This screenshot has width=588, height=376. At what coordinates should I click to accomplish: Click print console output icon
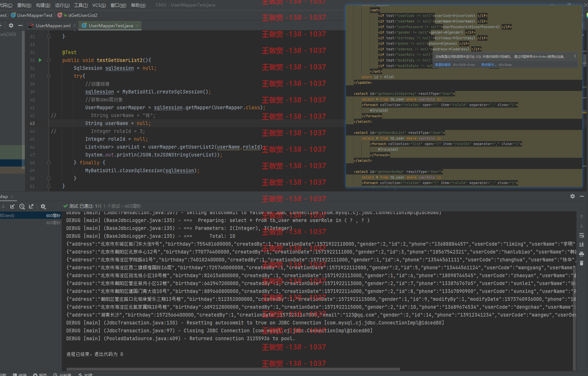(x=582, y=254)
